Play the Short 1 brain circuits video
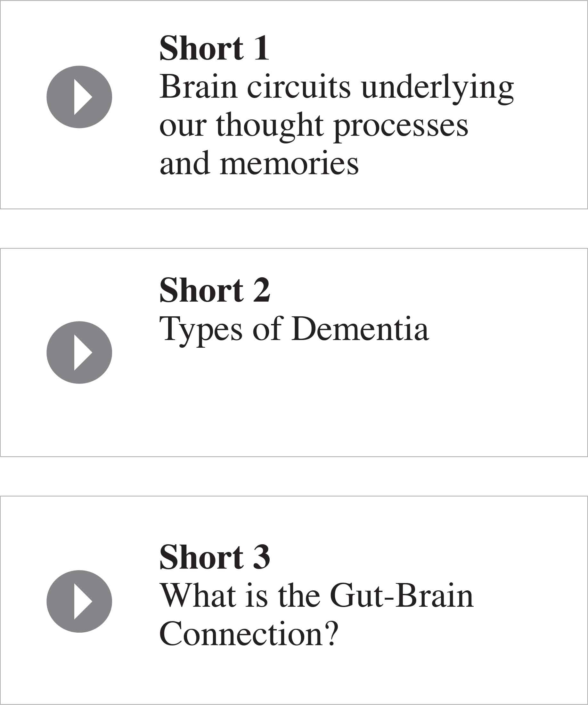The width and height of the screenshot is (588, 705). pyautogui.click(x=79, y=97)
